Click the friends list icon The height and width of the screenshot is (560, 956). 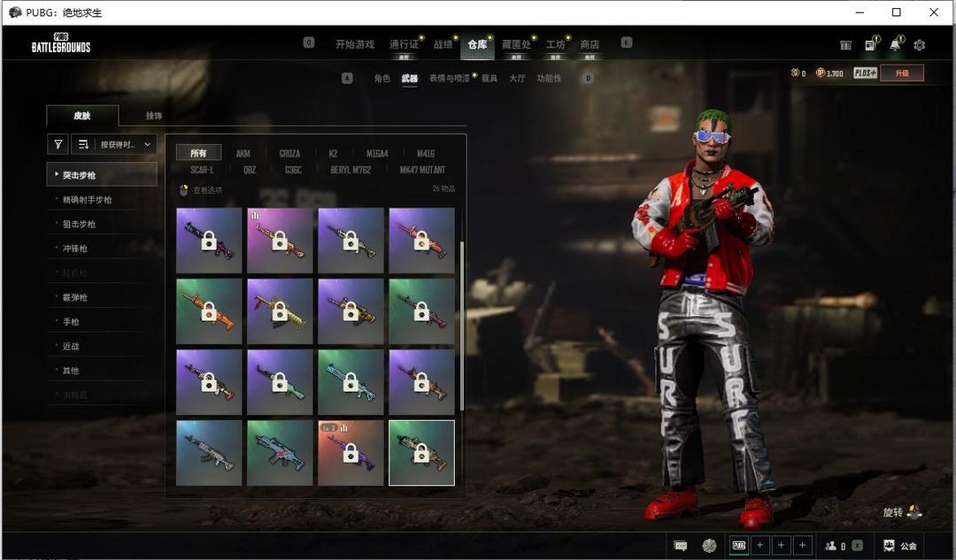click(832, 546)
